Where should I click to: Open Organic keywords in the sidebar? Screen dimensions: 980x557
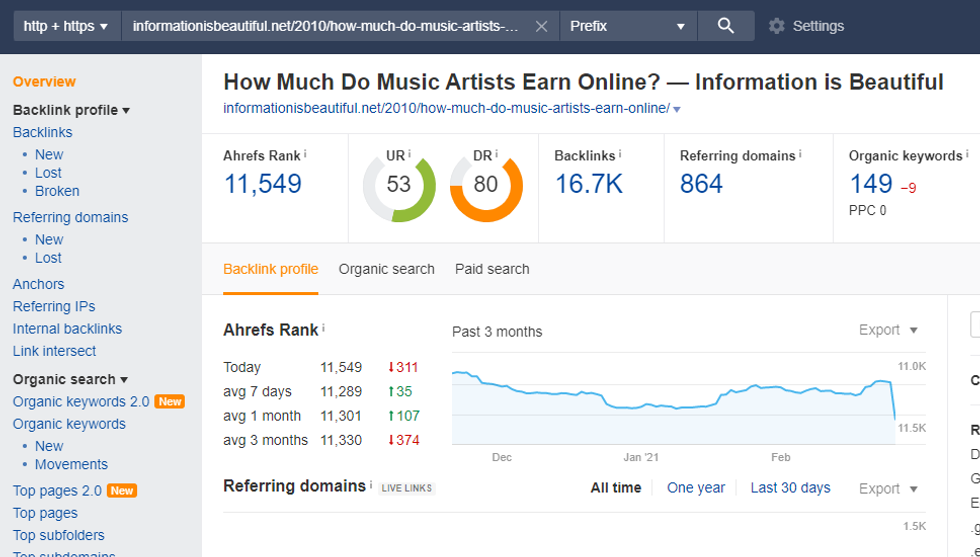(x=69, y=424)
